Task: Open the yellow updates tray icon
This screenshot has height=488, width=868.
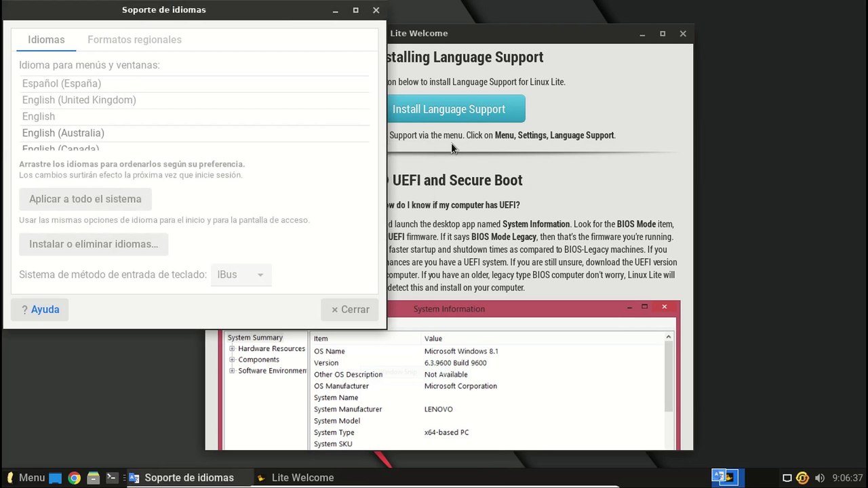Action: coord(803,478)
